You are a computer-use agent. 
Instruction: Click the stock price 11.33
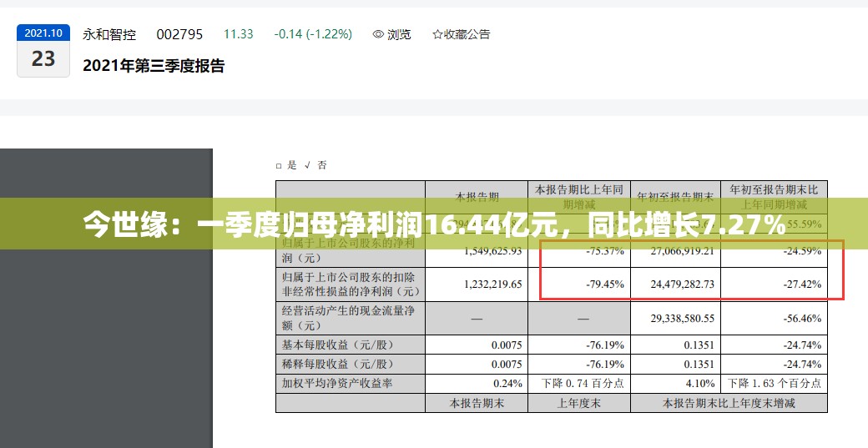(x=238, y=34)
